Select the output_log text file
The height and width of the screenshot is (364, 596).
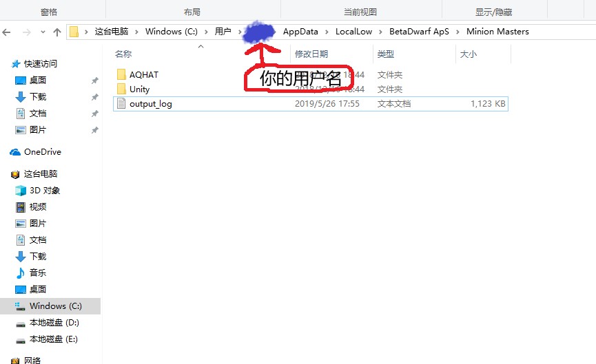point(311,104)
